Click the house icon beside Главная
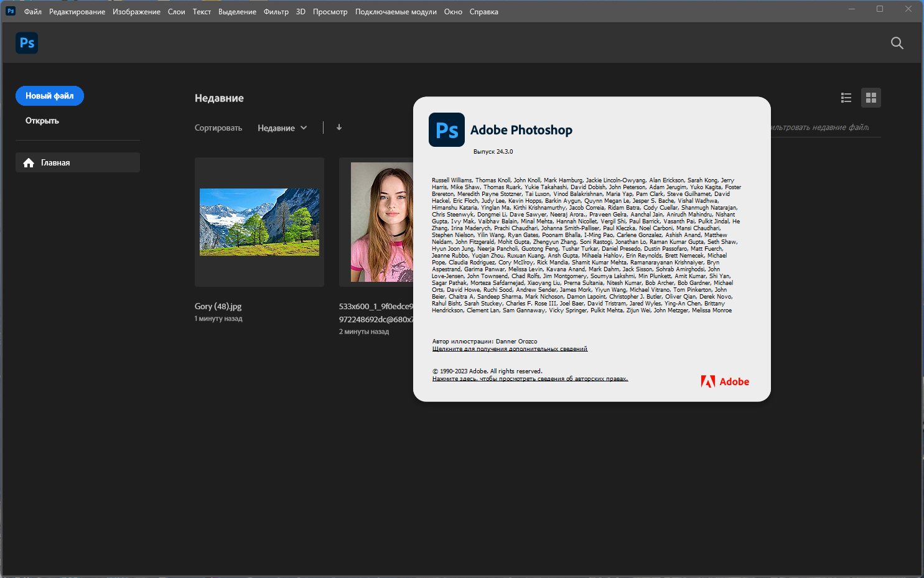Viewport: 924px width, 578px height. [x=29, y=163]
